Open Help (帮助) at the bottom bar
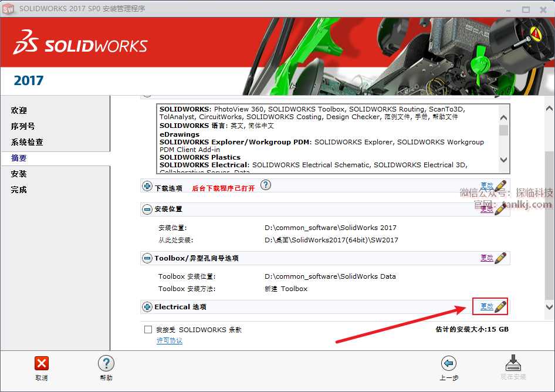 click(106, 363)
